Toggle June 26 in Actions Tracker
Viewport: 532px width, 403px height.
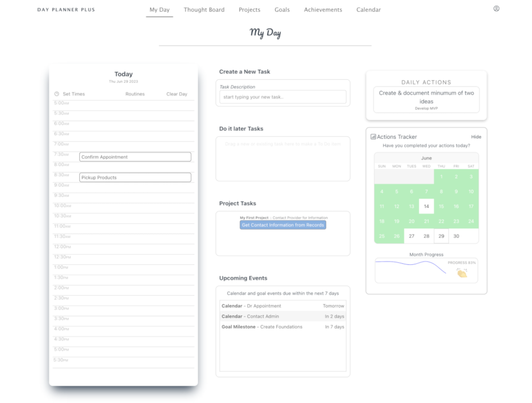click(x=397, y=236)
